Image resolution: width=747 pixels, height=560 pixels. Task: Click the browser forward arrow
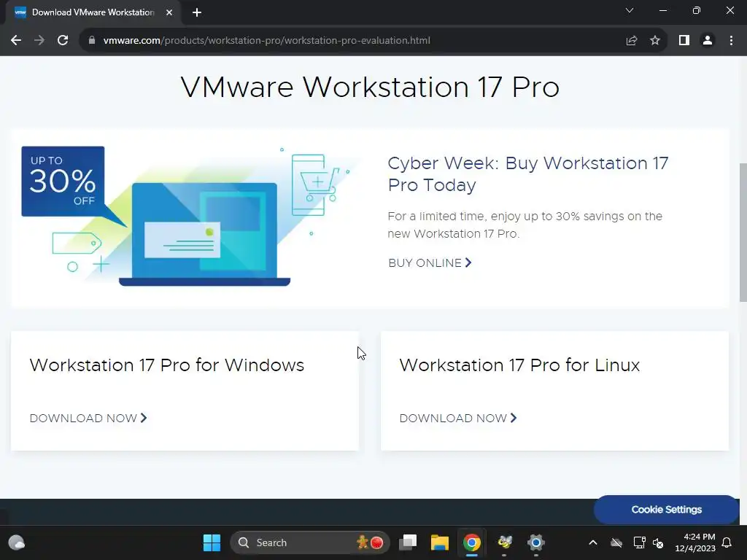pos(39,41)
